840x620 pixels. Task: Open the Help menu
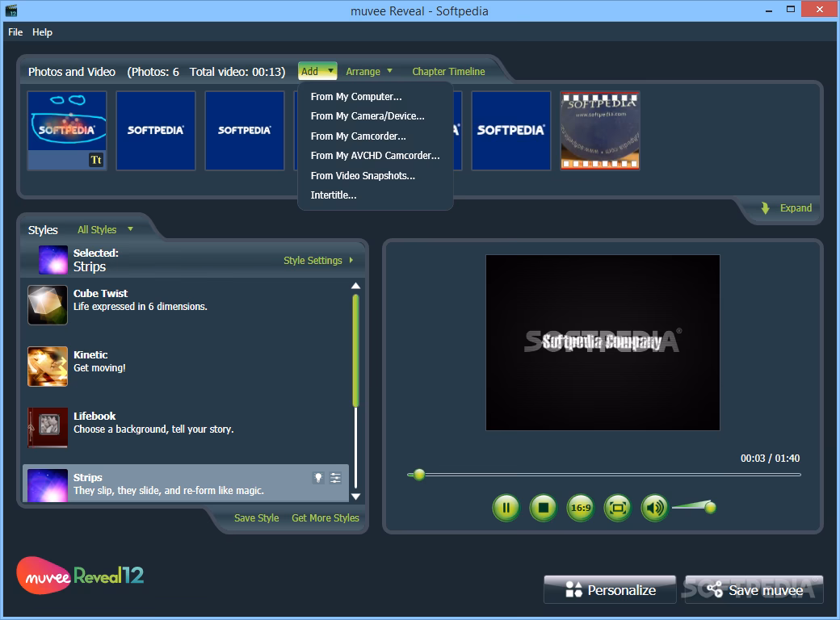42,32
